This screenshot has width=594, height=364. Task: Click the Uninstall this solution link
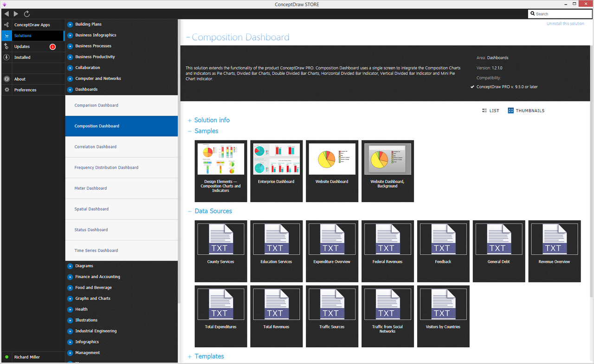click(565, 24)
